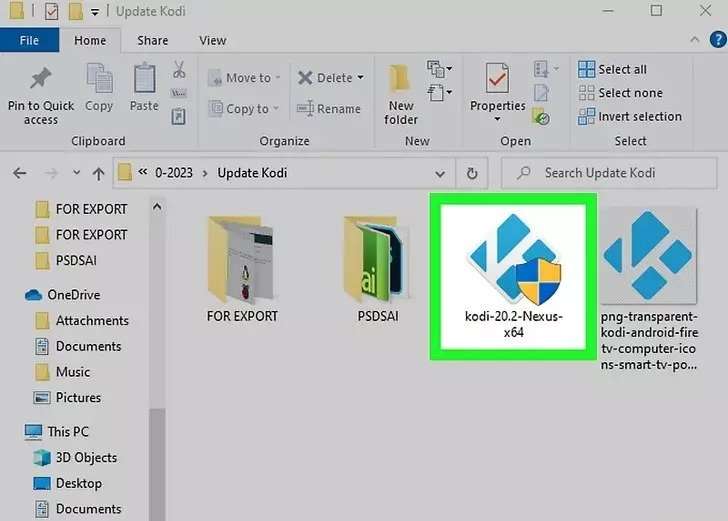The image size is (728, 521).
Task: Switch to the Home ribbon tab
Action: tap(90, 40)
